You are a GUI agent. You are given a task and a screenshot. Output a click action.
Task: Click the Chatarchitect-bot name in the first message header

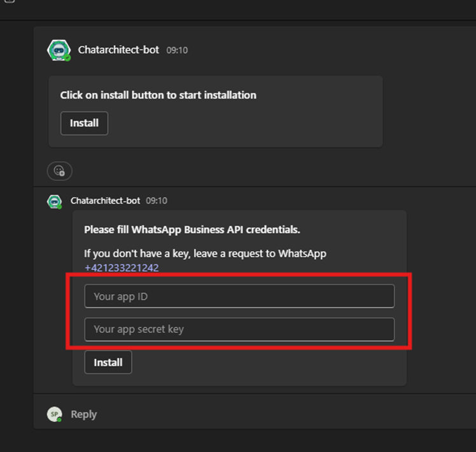(118, 50)
